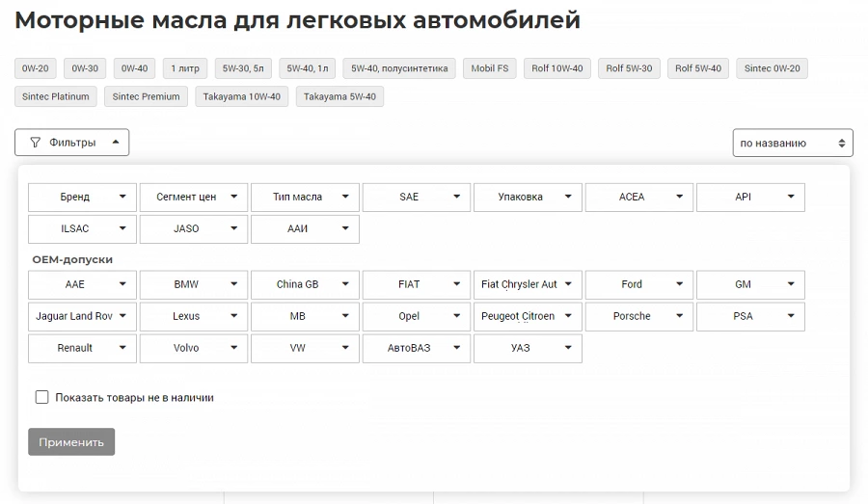Select the 0W-40 tag
Screen dimensions: 868x504
134,68
